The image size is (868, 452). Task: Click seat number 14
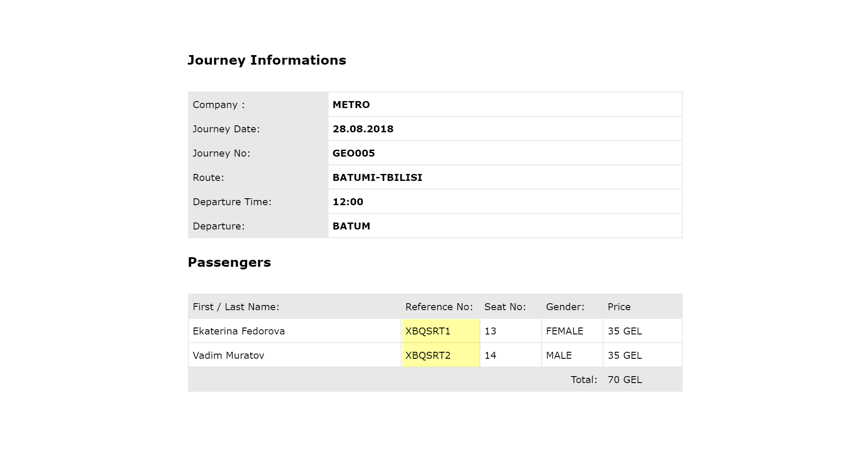click(490, 355)
